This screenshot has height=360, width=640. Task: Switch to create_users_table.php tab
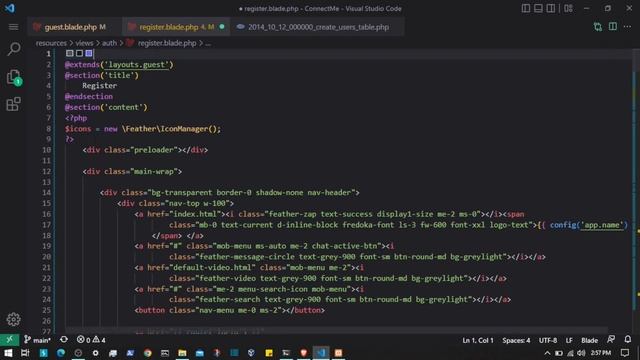point(318,27)
